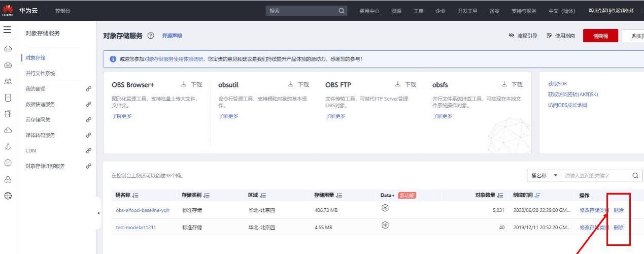The height and width of the screenshot is (254, 644).
Task: Open the 桶名称 filter dropdown
Action: [544, 176]
